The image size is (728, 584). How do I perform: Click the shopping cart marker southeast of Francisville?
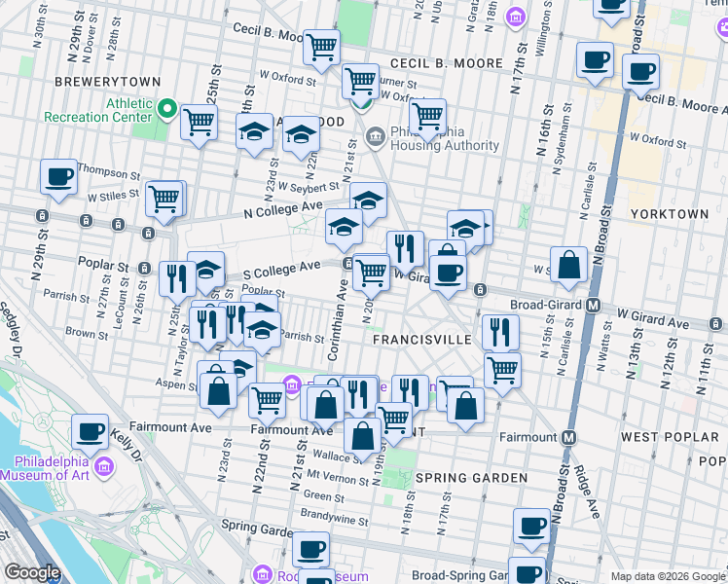click(x=502, y=372)
